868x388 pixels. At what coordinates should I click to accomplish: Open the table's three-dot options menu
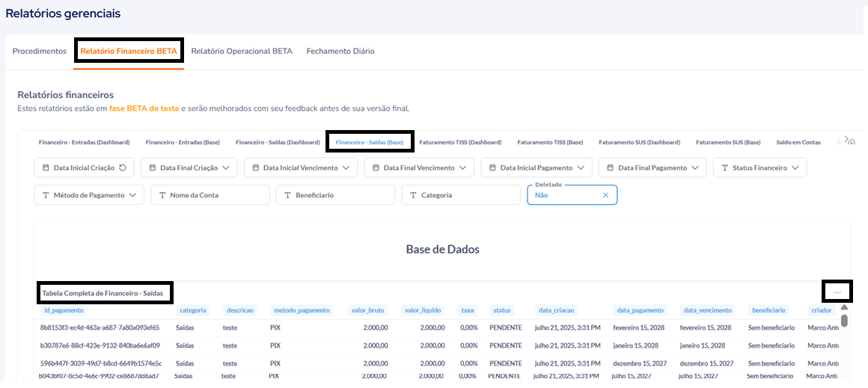tap(837, 292)
